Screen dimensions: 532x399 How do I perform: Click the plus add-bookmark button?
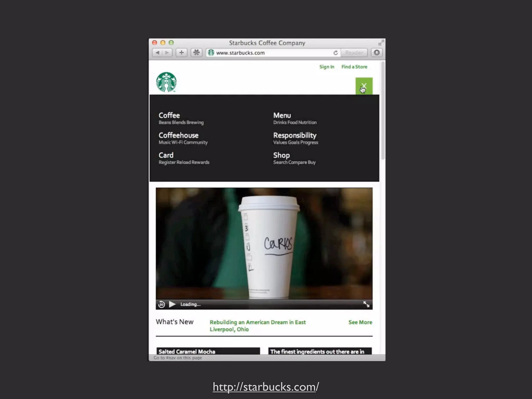[182, 53]
